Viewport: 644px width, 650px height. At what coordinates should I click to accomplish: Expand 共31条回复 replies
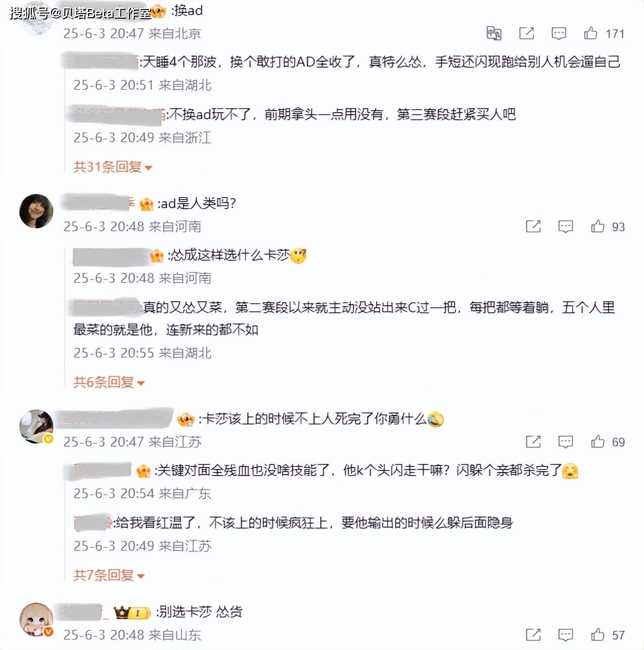pos(113,167)
